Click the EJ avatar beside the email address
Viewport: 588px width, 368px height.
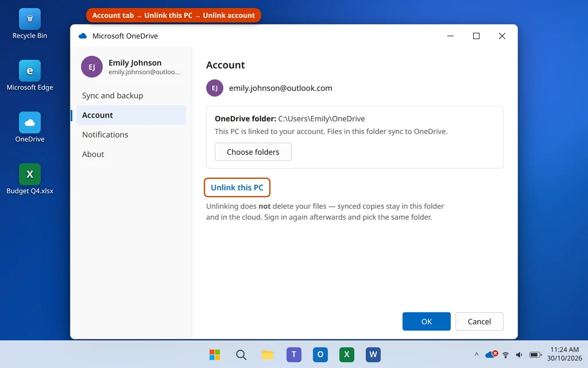(215, 88)
